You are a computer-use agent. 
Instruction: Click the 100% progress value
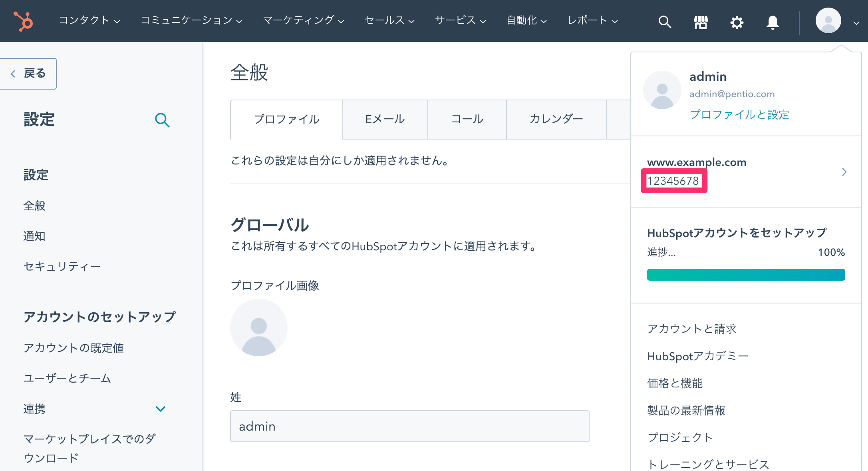pyautogui.click(x=831, y=252)
